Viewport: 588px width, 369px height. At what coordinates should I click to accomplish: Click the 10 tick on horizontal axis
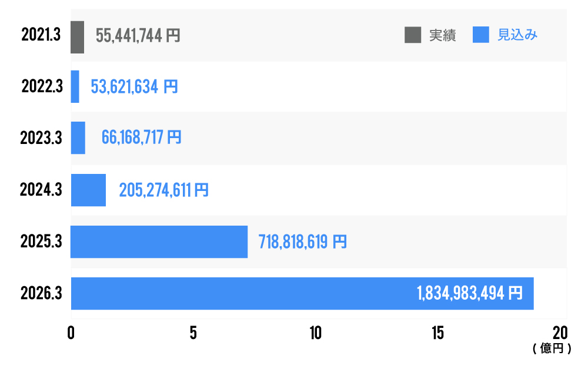[x=316, y=333]
